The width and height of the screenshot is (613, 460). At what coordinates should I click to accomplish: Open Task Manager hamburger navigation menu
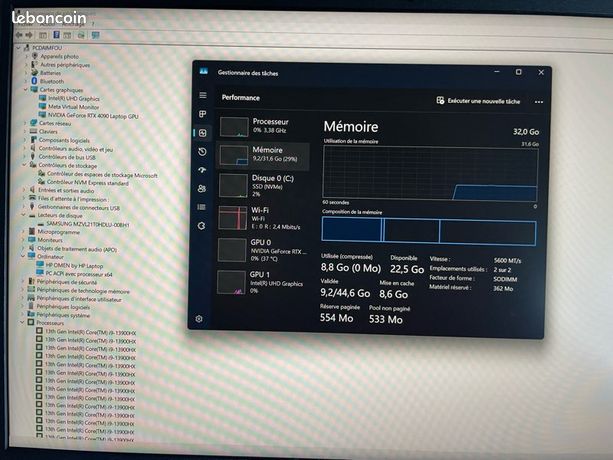click(x=203, y=95)
